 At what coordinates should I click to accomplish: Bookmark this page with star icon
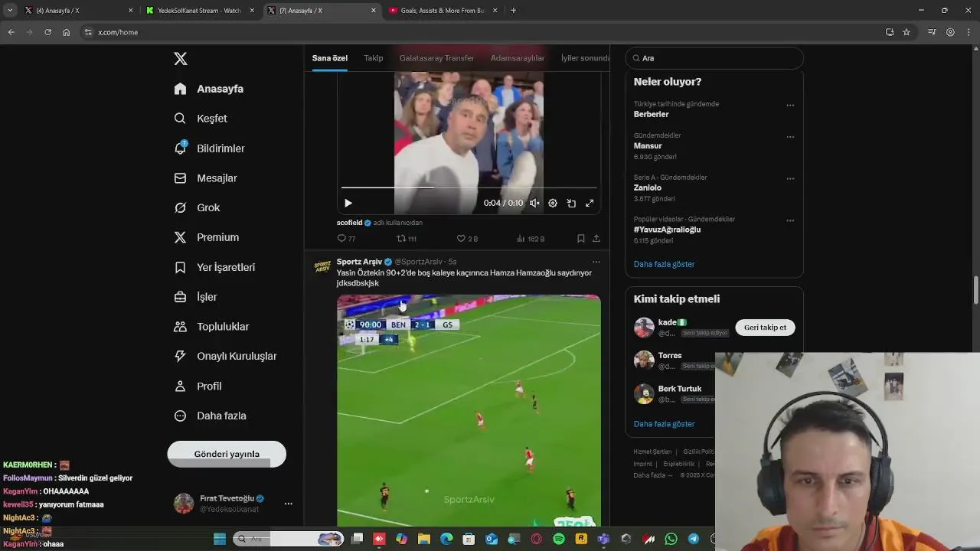point(906,32)
